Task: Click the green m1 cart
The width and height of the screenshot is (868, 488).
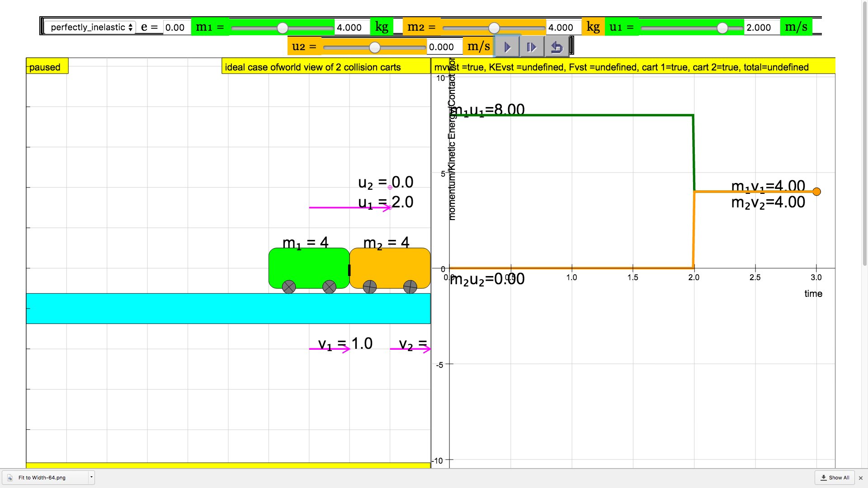Action: tap(308, 267)
